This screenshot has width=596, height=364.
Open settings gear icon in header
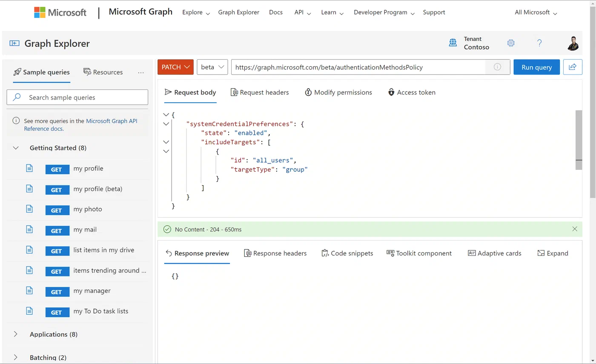511,43
